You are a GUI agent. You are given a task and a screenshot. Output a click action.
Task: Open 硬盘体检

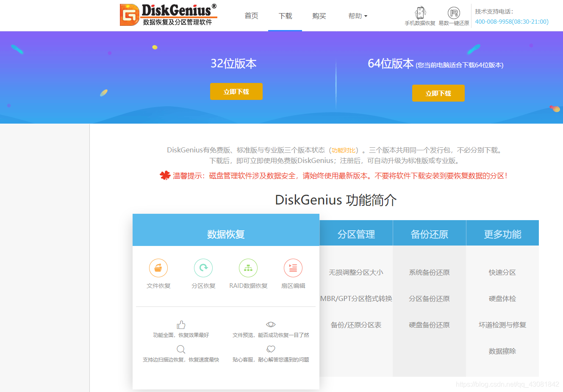pos(502,298)
